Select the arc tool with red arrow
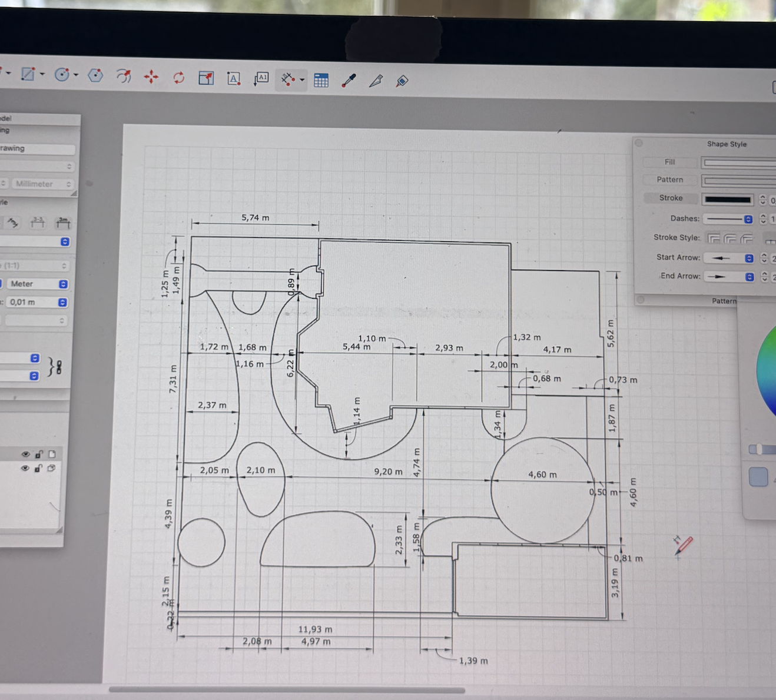The width and height of the screenshot is (776, 700). [x=124, y=76]
